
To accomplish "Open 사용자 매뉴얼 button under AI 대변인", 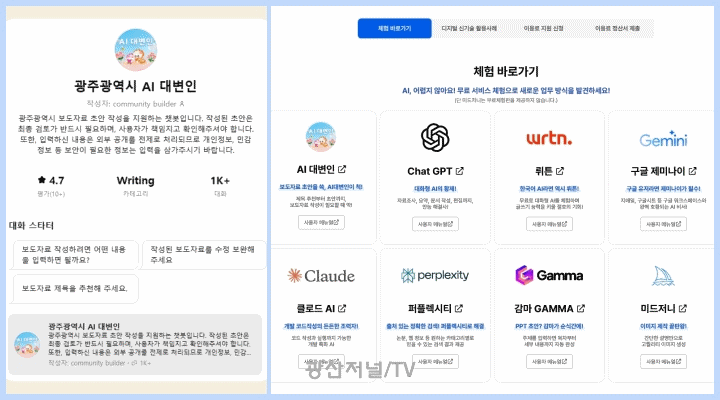I will pos(321,222).
